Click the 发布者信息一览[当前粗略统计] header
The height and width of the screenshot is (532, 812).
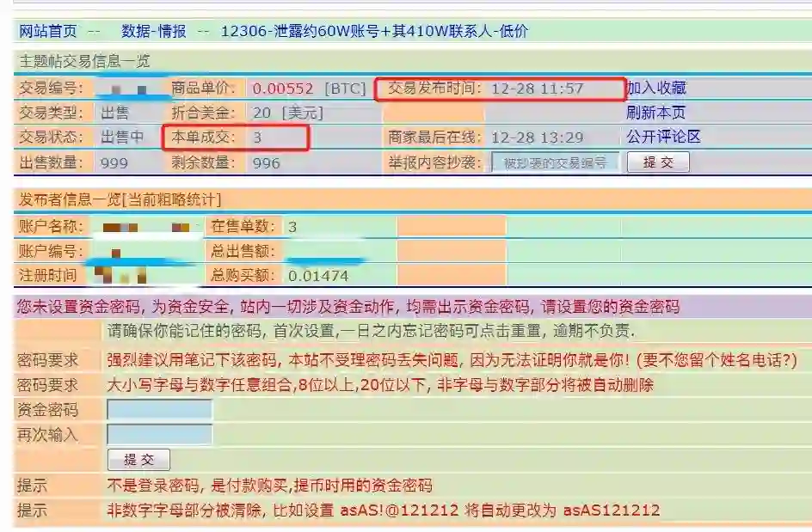click(120, 199)
